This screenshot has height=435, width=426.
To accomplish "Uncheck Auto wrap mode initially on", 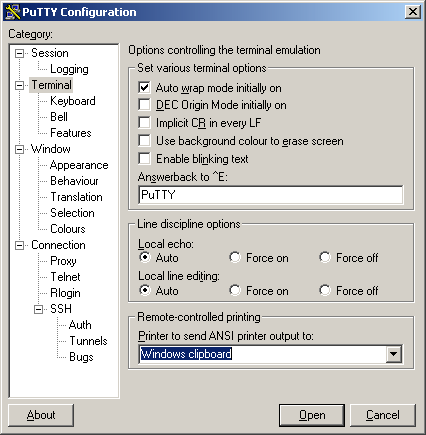I will 144,88.
